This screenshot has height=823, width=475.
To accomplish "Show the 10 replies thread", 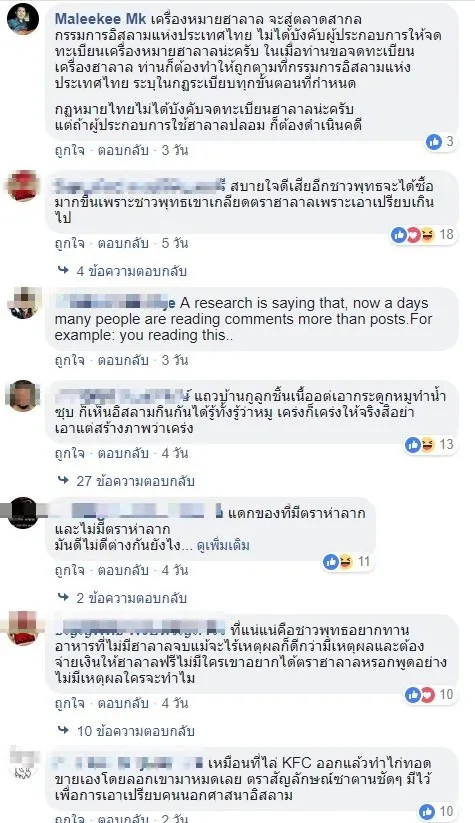I will pos(126,731).
